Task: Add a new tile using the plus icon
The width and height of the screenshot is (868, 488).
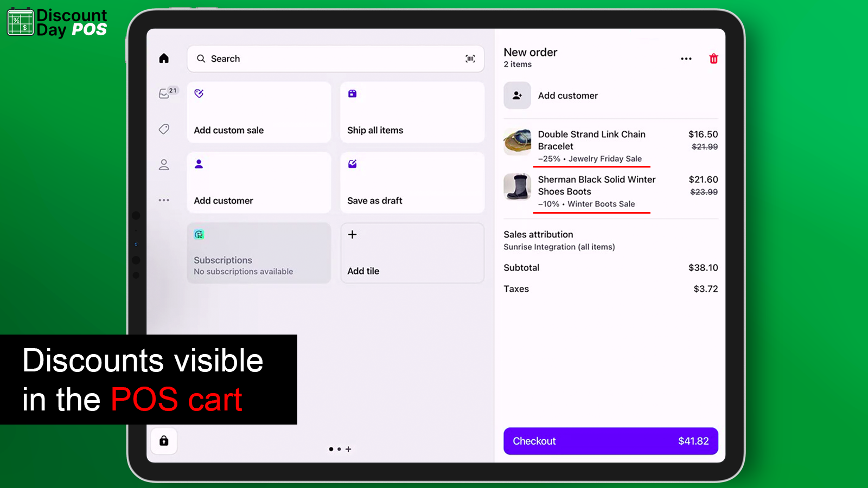Action: pyautogui.click(x=412, y=253)
